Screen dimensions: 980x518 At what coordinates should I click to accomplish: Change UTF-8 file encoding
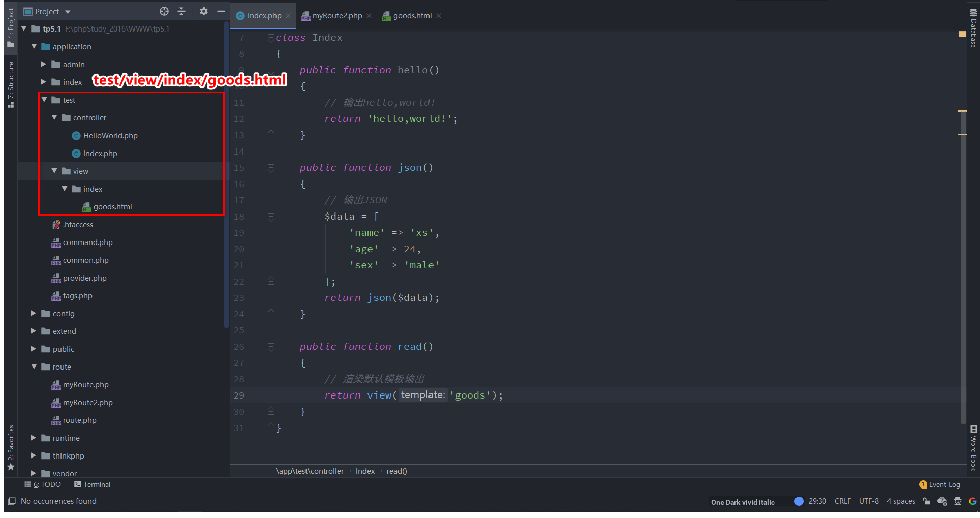[x=869, y=501]
